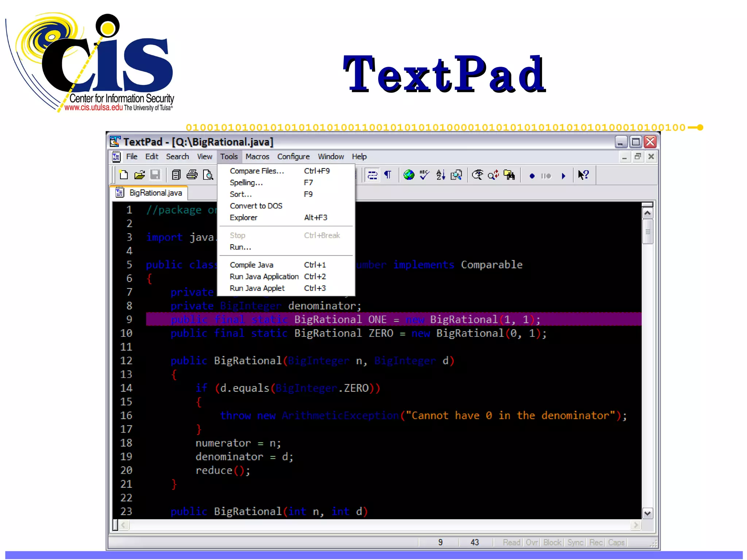Click the View in Web Browser globe icon
This screenshot has height=560, width=747.
click(409, 175)
